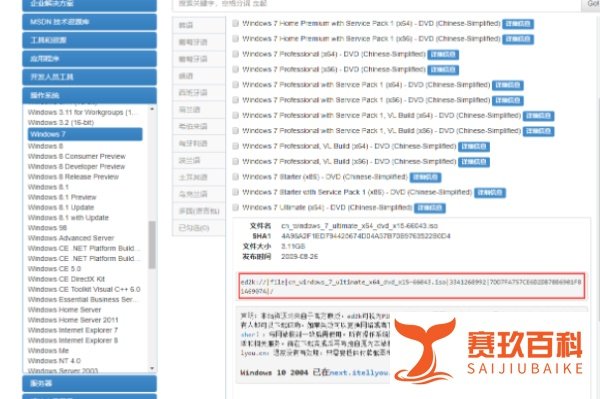The height and width of the screenshot is (399, 600).
Task: Select Windows CE DirectX Kit entry
Action: 66,279
